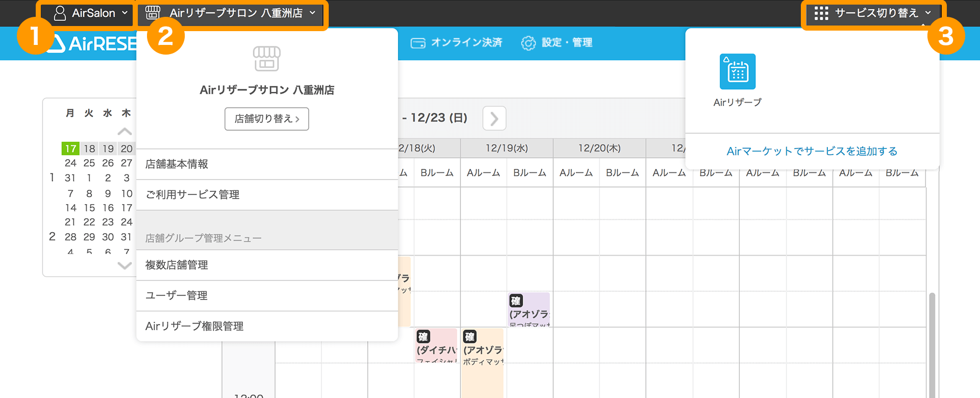This screenshot has height=398, width=980.
Task: Click the grid icon beside サービス切り替え
Action: (821, 13)
